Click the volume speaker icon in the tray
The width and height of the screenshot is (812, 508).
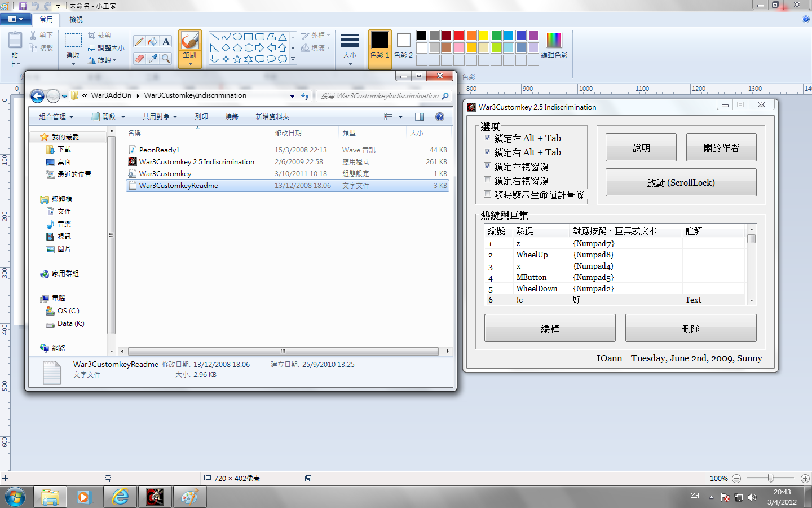click(752, 497)
